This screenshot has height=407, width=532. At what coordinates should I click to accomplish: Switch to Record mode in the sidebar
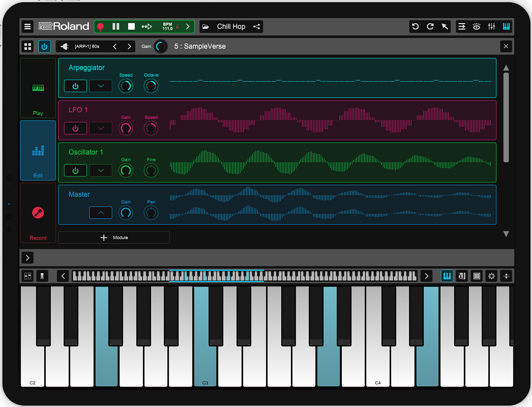pos(38,212)
